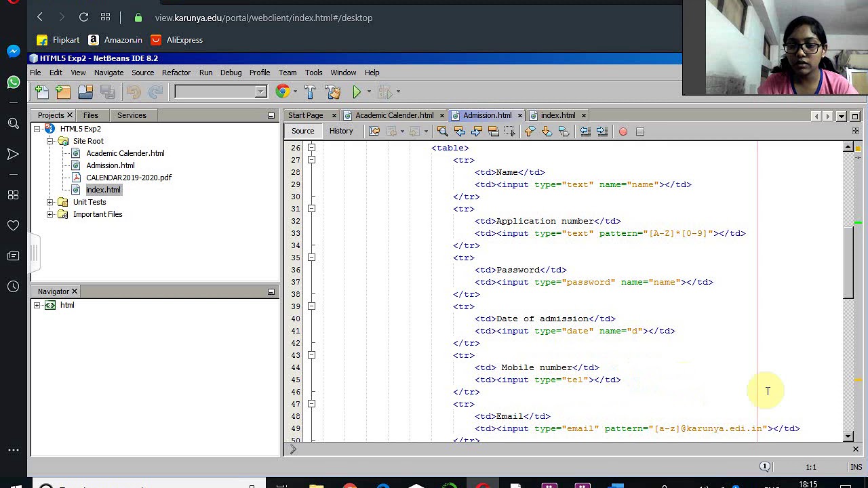Run project in Chrome browser icon
This screenshot has height=488, width=868.
282,91
